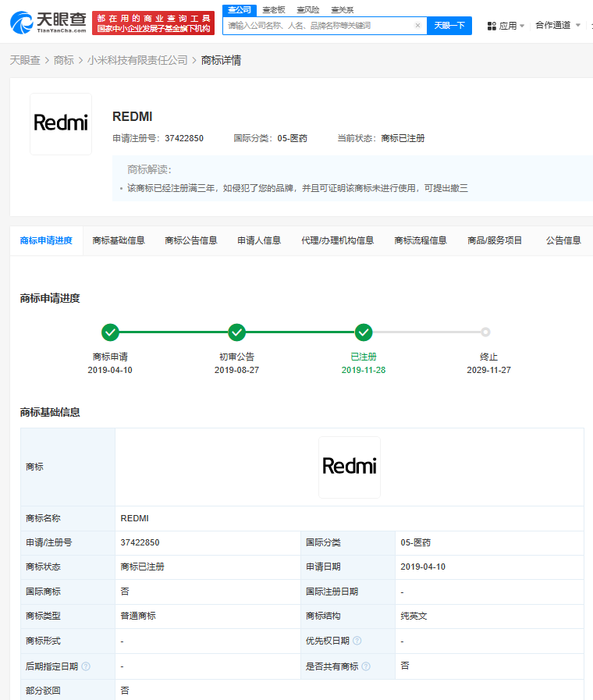Click the help icon next to 是否共有商标
This screenshot has width=593, height=700.
tap(366, 666)
